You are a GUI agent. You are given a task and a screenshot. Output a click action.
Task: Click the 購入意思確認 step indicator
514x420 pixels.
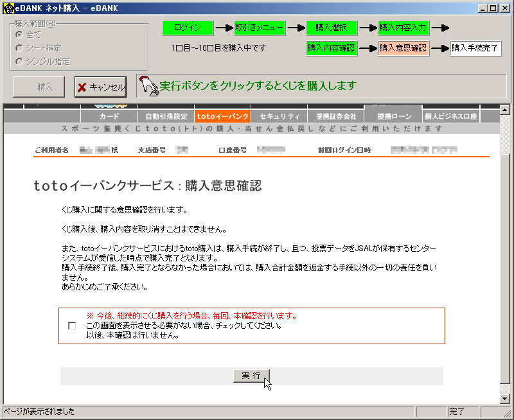point(403,48)
